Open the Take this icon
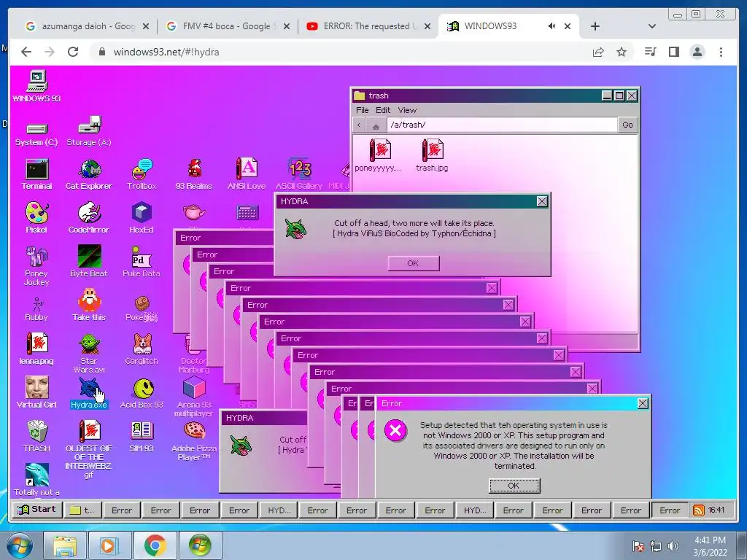Screen dimensions: 747x560 tap(89, 305)
